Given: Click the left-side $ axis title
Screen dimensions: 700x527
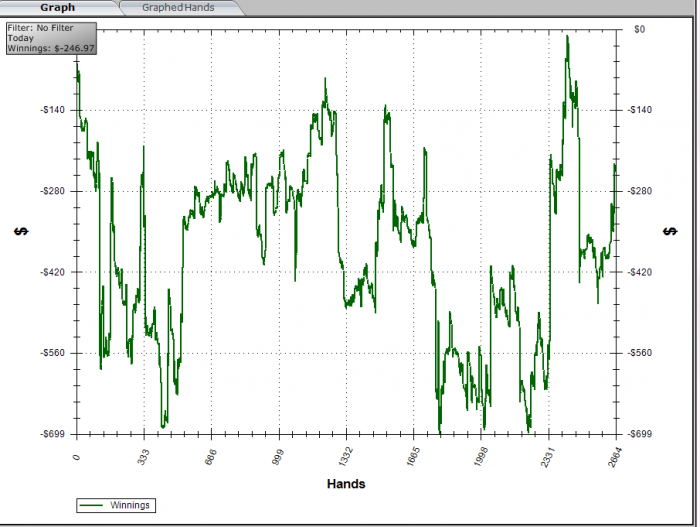Looking at the screenshot, I should pos(21,231).
